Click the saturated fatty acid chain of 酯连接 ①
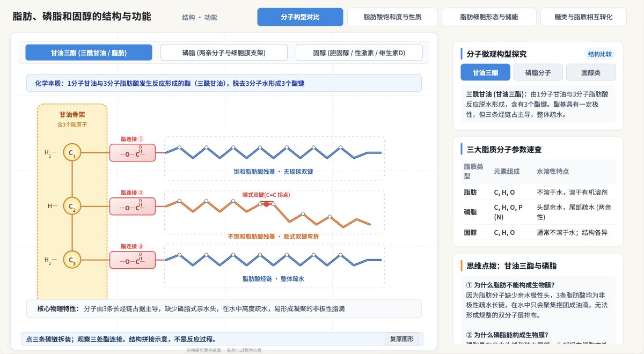The width and height of the screenshot is (644, 354). tap(274, 152)
